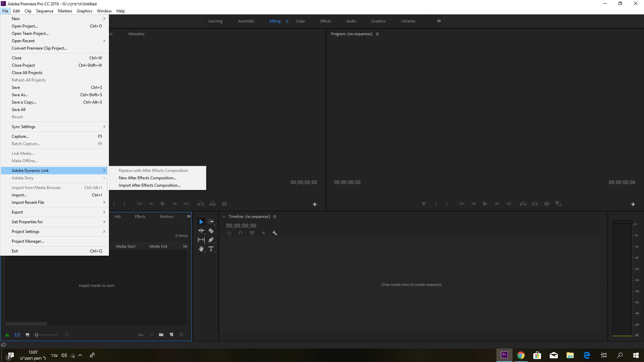Click Export Frame camera in Program monitor
The height and width of the screenshot is (362, 644).
(547, 204)
